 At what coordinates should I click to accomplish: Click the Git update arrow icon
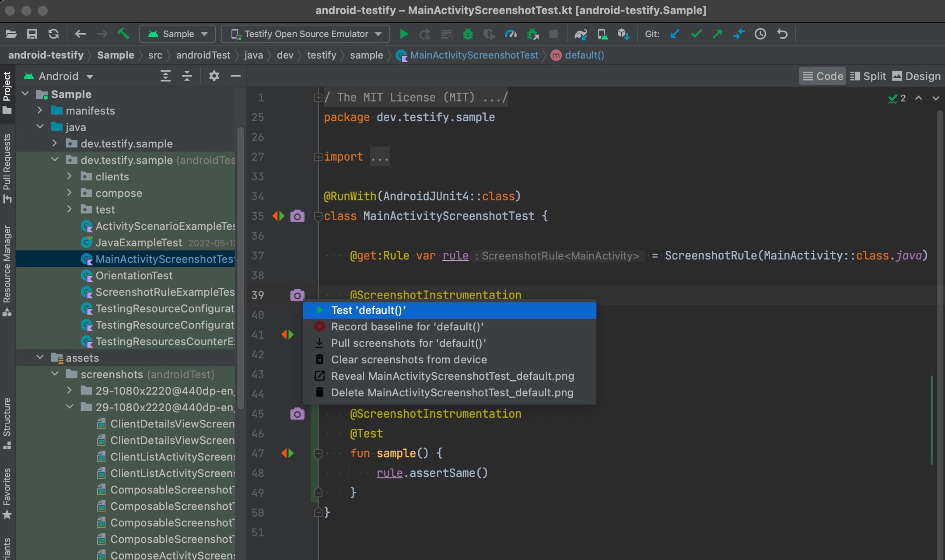(x=674, y=34)
